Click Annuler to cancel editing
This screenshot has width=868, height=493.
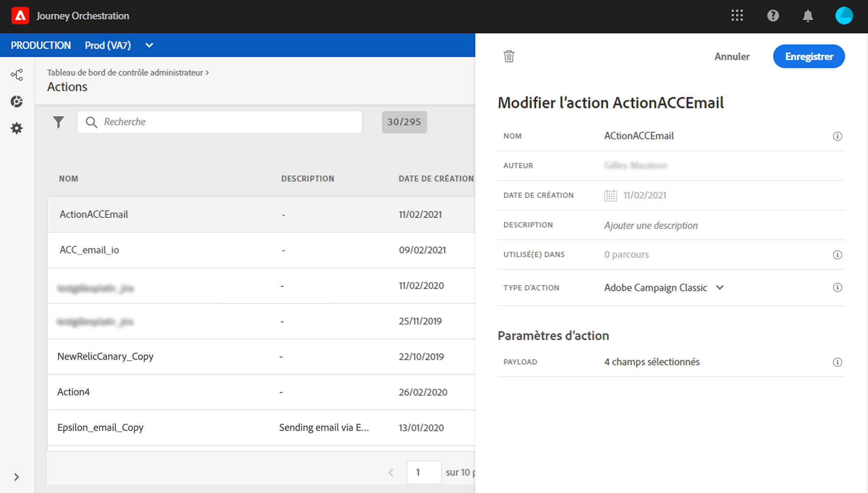coord(732,56)
